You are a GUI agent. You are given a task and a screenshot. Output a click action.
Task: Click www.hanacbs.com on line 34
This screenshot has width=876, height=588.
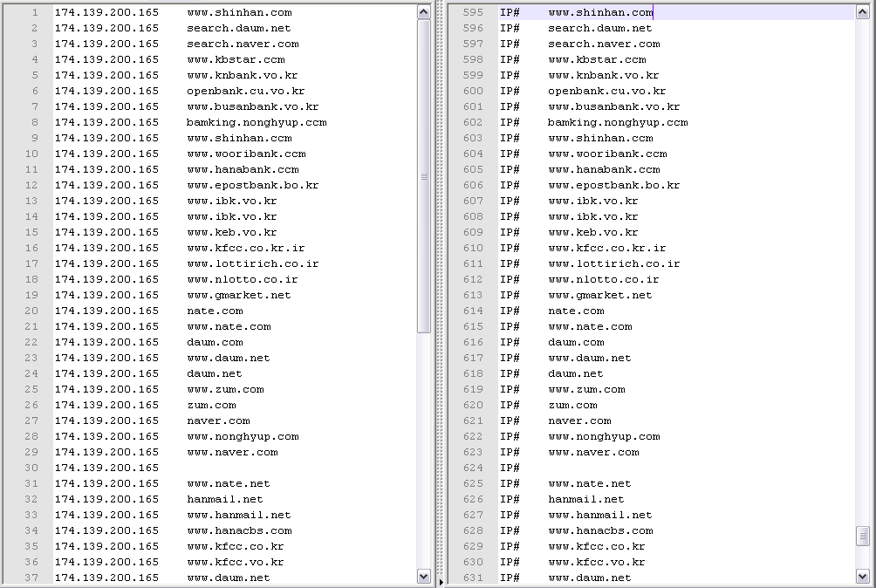tap(239, 530)
